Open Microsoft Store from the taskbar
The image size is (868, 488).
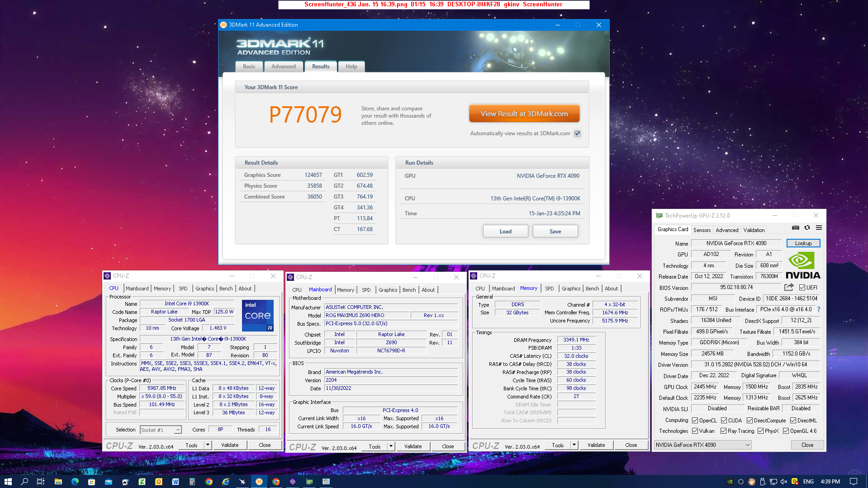(x=91, y=482)
